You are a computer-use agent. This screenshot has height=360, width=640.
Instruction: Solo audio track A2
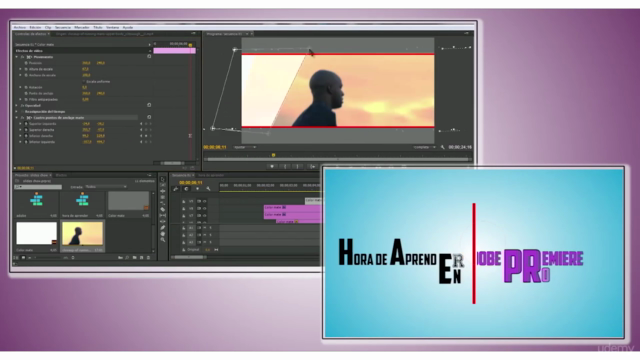(x=211, y=235)
